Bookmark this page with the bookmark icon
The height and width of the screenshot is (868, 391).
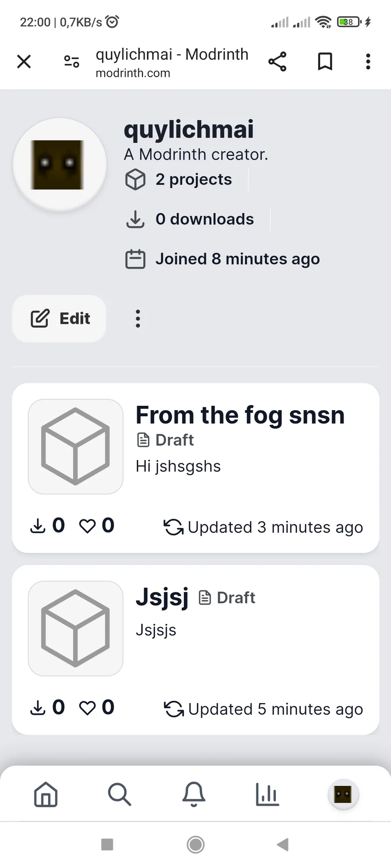[325, 61]
